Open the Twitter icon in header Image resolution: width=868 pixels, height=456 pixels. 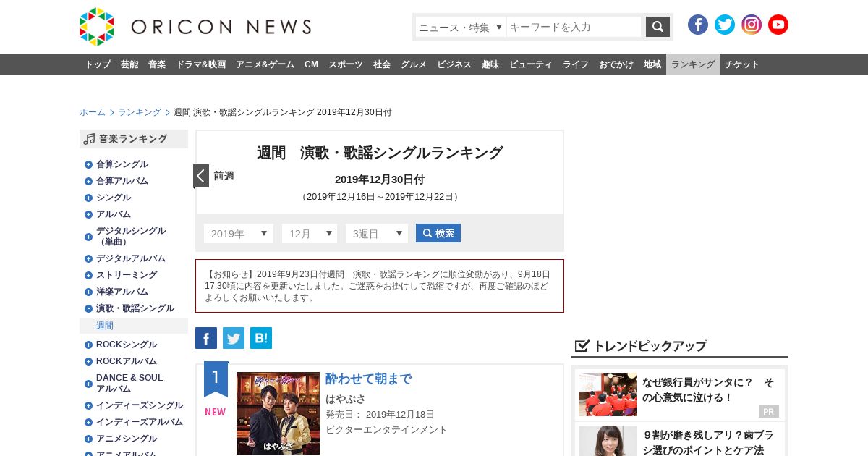pos(725,25)
